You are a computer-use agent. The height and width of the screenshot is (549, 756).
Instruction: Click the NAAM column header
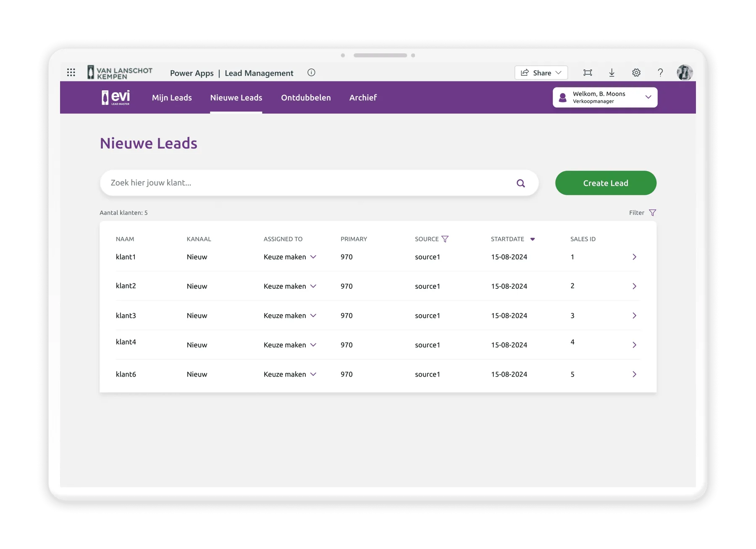click(125, 239)
